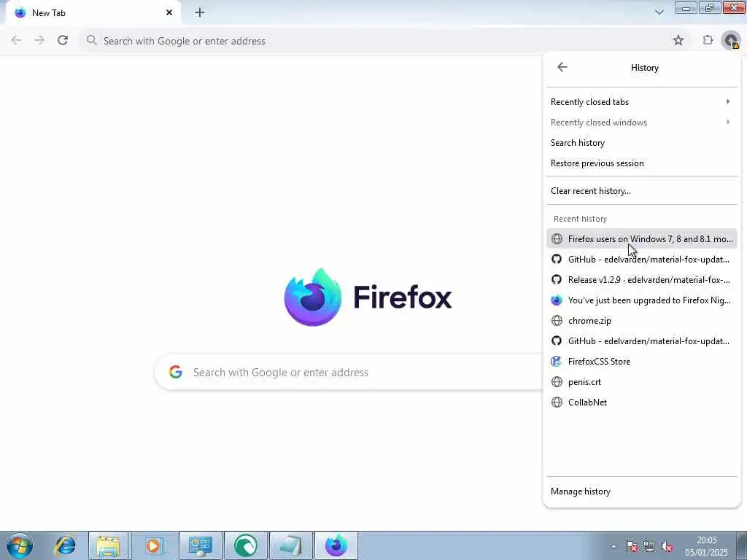Screen dimensions: 747x560
Task: Click the muted volume tray icon
Action: pyautogui.click(x=667, y=546)
